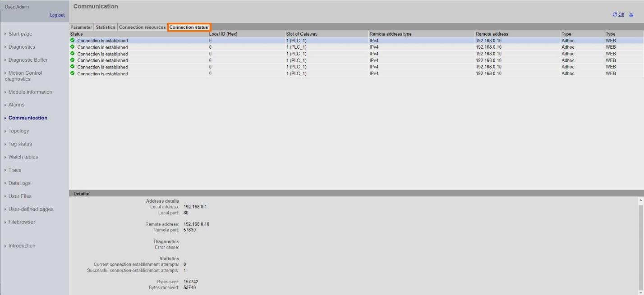
Task: Click the refresh icon in the top right corner
Action: (x=615, y=14)
